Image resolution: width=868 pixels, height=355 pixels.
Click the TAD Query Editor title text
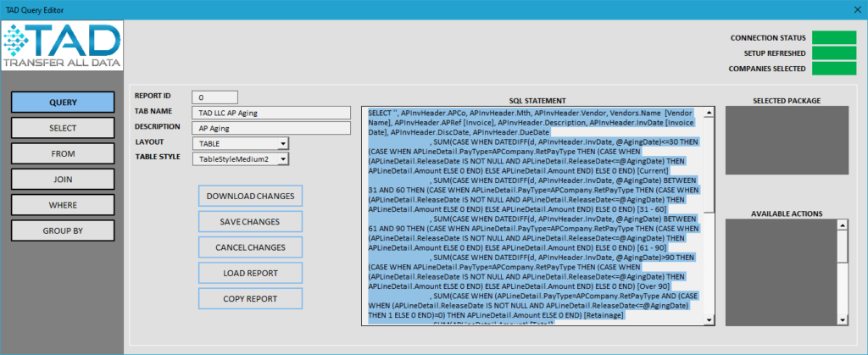pos(35,10)
